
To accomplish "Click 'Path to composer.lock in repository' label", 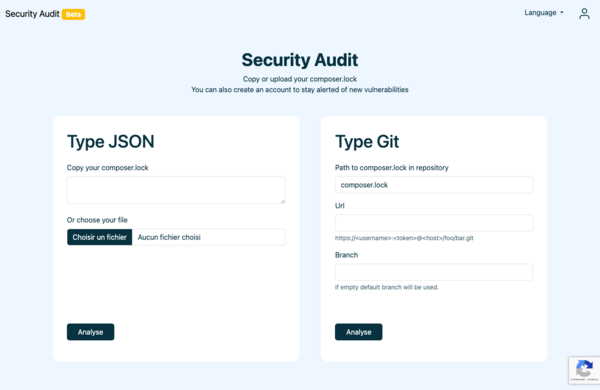I will click(x=392, y=168).
